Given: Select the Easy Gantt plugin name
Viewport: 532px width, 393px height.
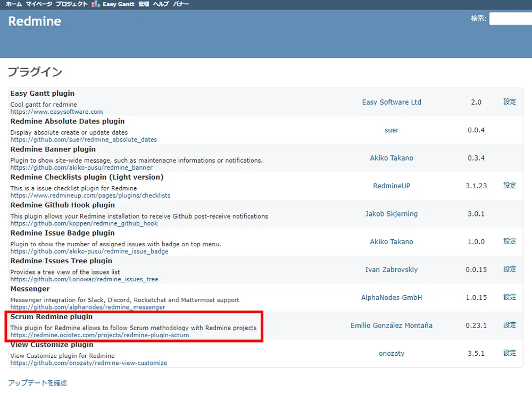Looking at the screenshot, I should (43, 93).
